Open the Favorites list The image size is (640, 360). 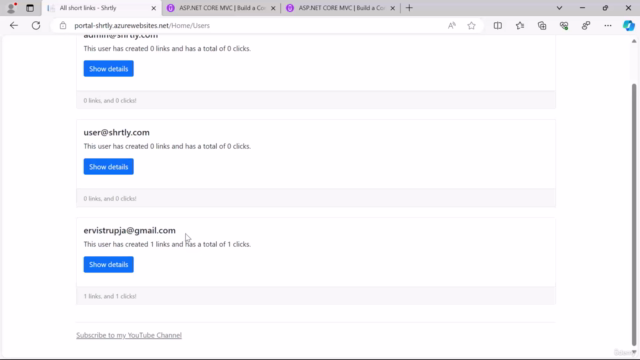520,25
